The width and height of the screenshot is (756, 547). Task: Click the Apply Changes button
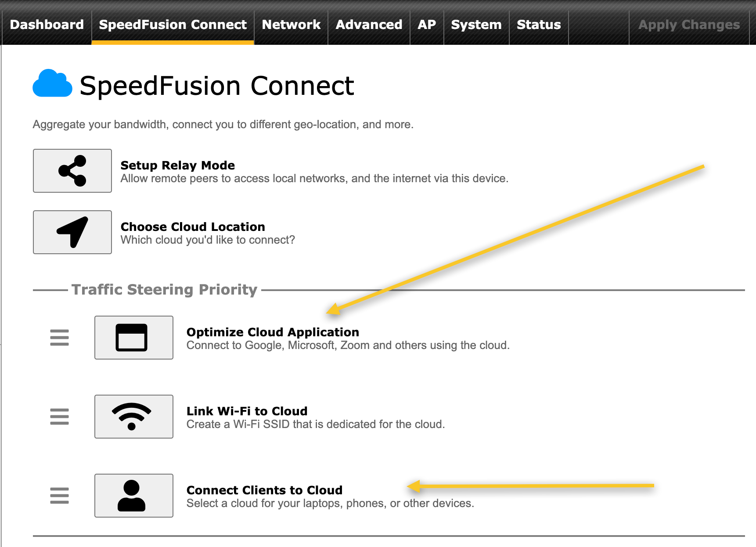(689, 25)
